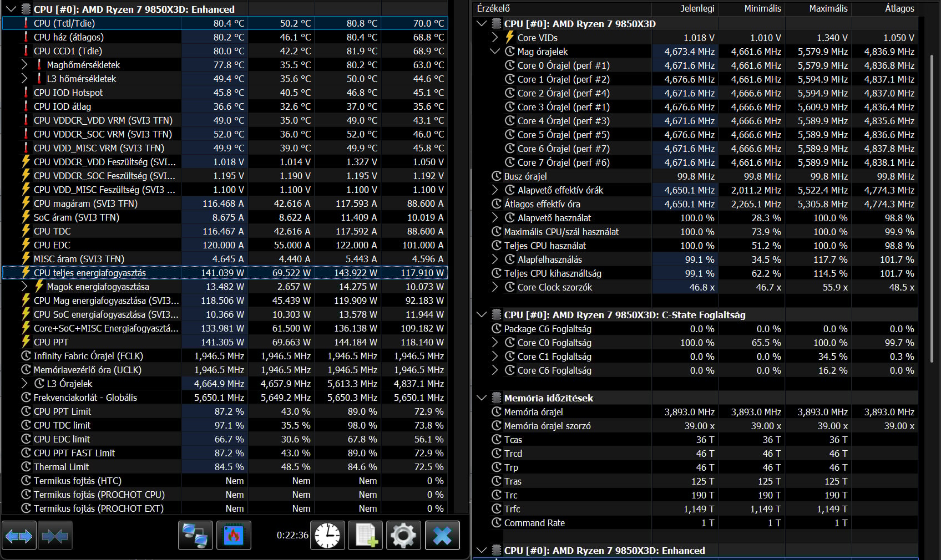
Task: Collapse the Mag órajelek group
Action: click(495, 52)
